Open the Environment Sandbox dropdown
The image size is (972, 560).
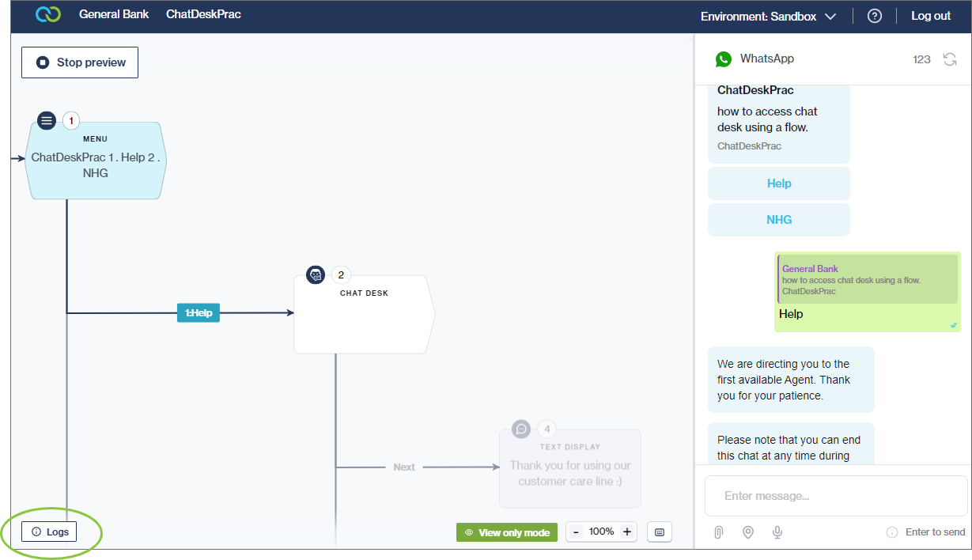[767, 15]
